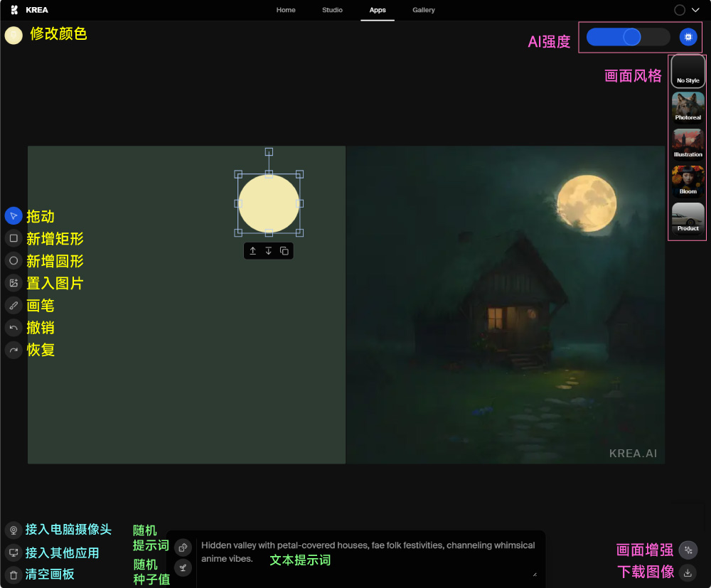This screenshot has height=588, width=711.
Task: Undo the last canvas action
Action: coord(13,327)
